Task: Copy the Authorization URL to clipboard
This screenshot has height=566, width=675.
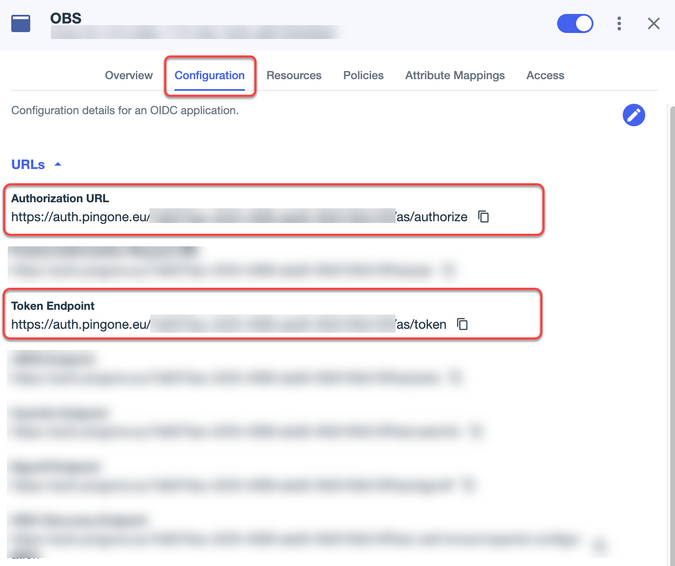Action: click(484, 217)
